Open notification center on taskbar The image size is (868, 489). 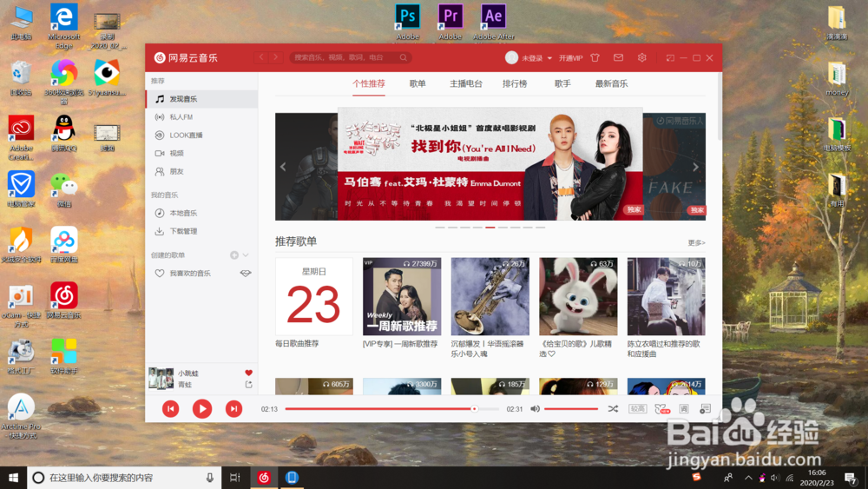(x=851, y=478)
